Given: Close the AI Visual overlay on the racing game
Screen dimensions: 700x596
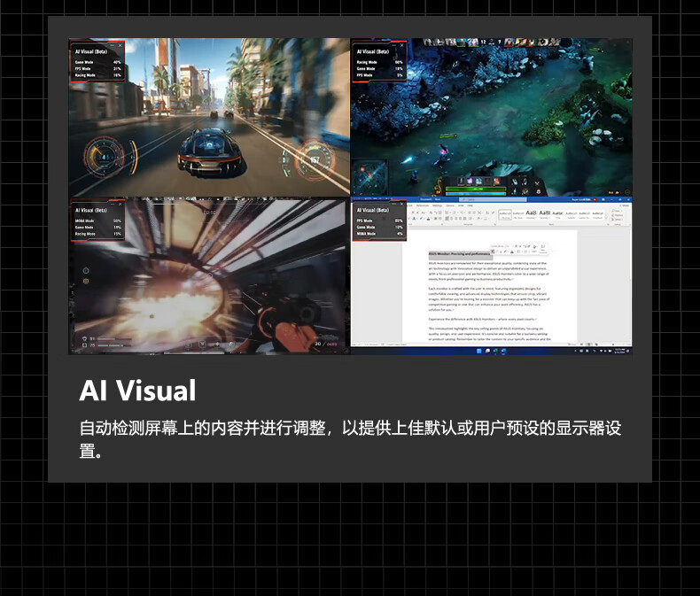Looking at the screenshot, I should coord(121,45).
